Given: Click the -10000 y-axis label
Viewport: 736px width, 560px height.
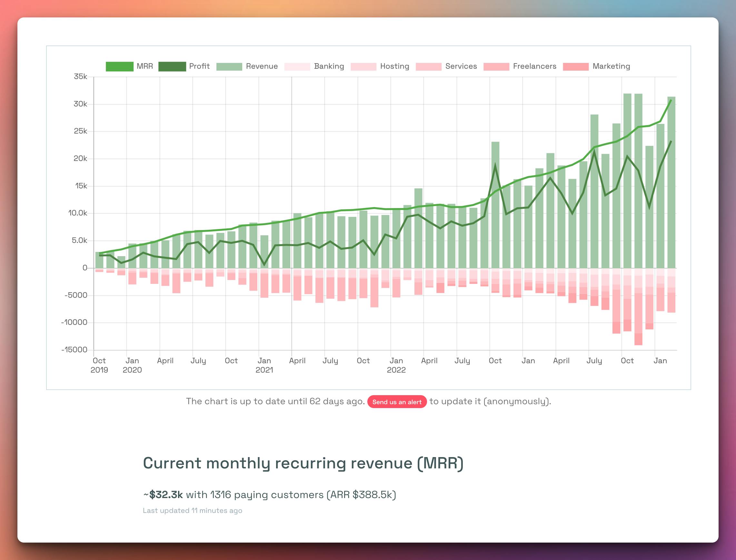Looking at the screenshot, I should coord(74,322).
